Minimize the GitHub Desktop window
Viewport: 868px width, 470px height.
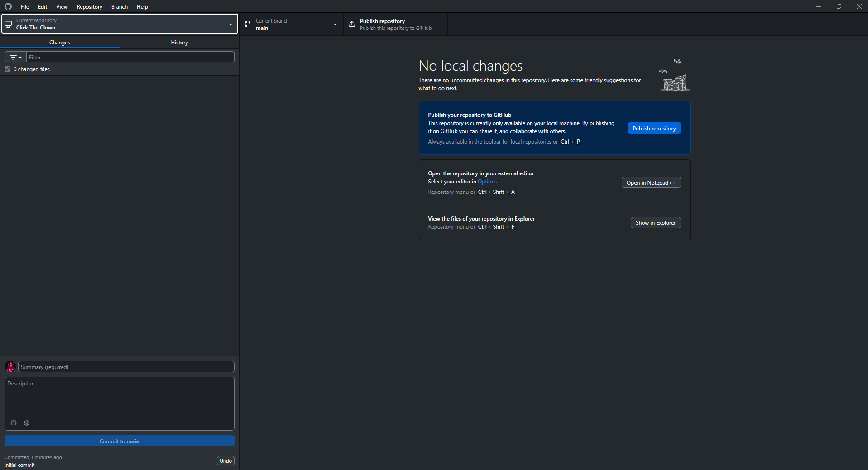[819, 6]
